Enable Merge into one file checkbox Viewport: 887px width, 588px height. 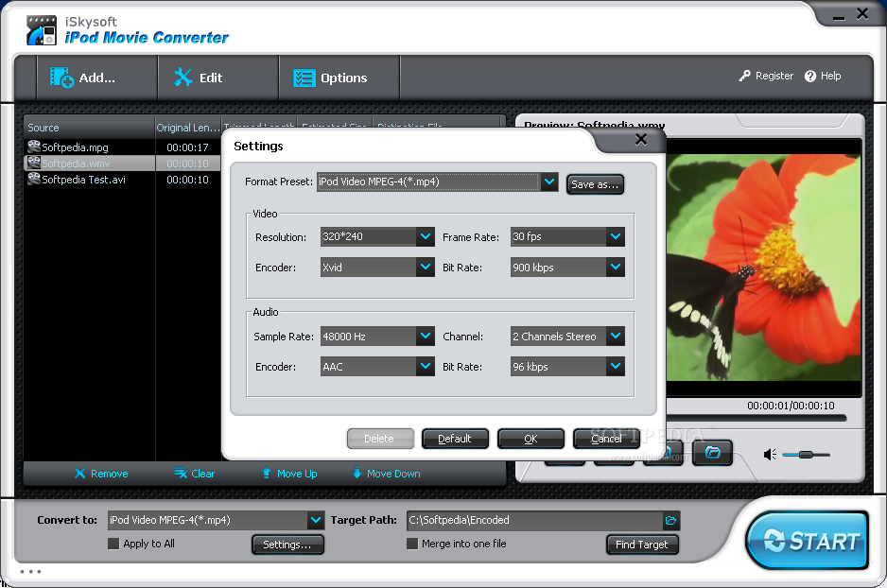click(412, 544)
